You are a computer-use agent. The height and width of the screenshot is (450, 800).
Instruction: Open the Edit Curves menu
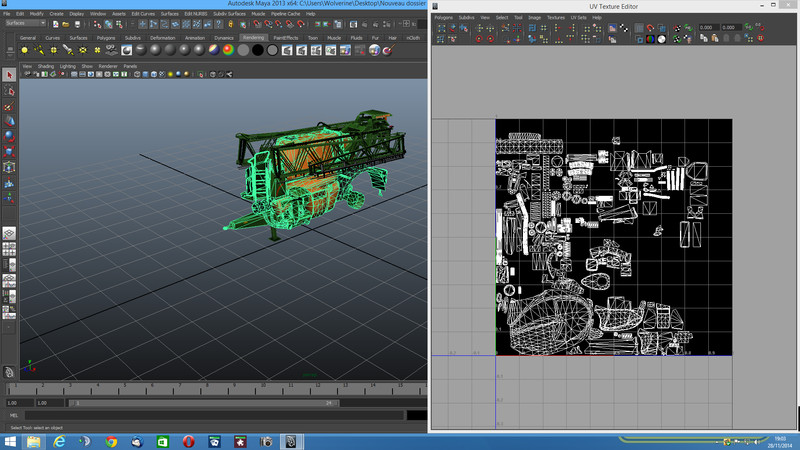pos(144,13)
